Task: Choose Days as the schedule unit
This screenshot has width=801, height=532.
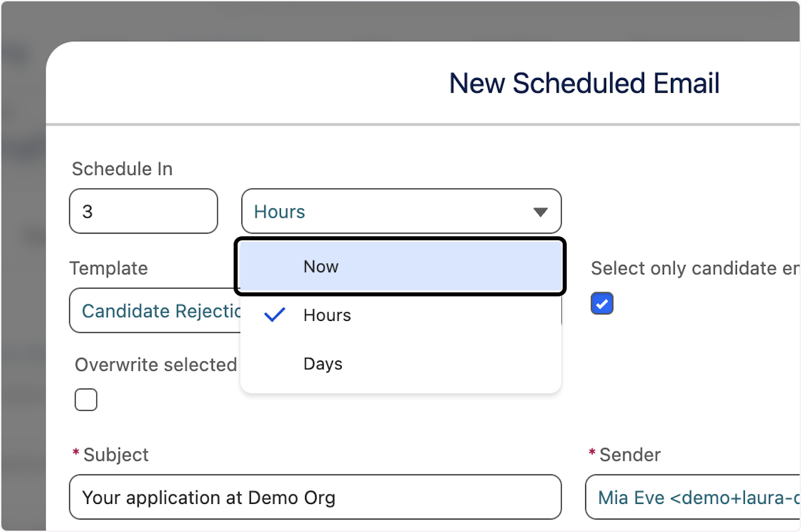Action: (x=322, y=364)
